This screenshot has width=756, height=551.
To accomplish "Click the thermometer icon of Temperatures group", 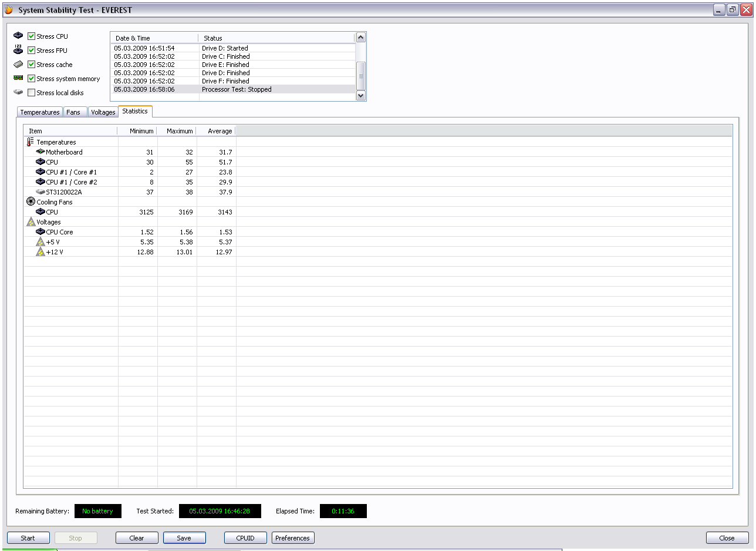I will (31, 142).
